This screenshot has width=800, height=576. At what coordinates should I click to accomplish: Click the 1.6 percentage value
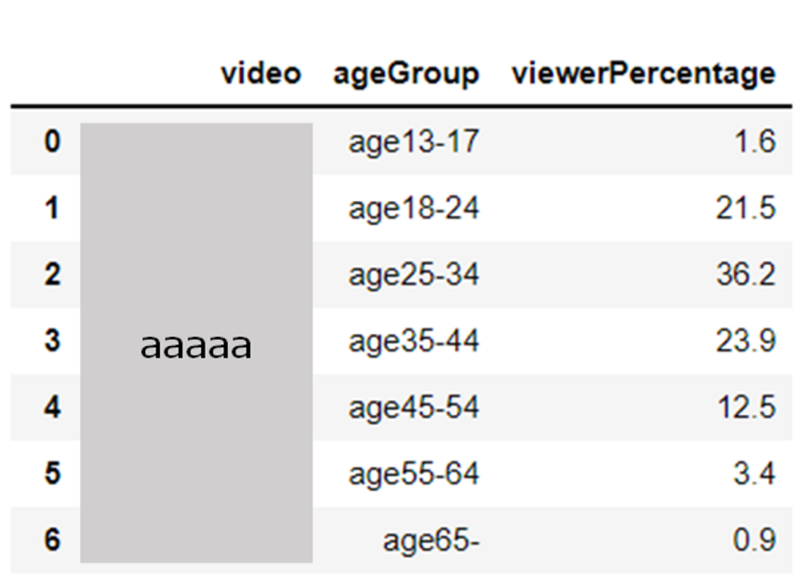(x=755, y=141)
